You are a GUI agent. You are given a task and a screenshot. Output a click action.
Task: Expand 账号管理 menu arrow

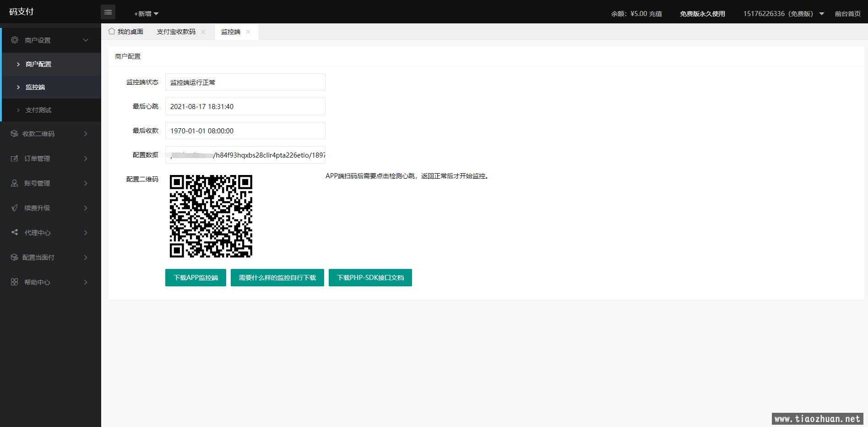tap(86, 183)
